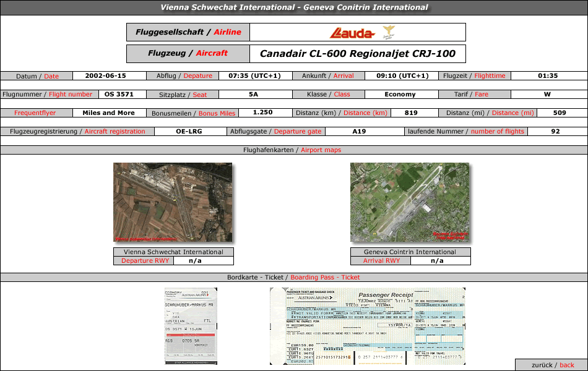Screen dimensions: 588x371
Task: Select flight time value 01:35
Action: (x=548, y=75)
